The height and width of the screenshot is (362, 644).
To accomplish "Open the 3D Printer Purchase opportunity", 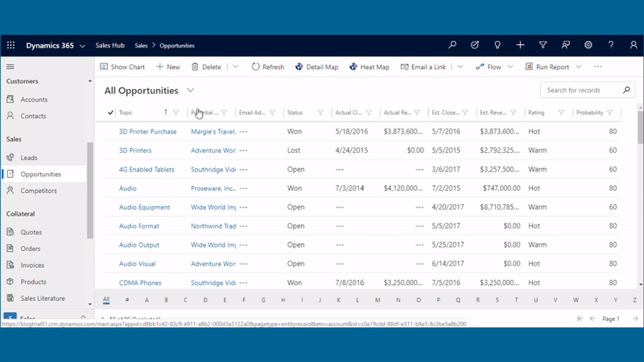I will tap(148, 131).
